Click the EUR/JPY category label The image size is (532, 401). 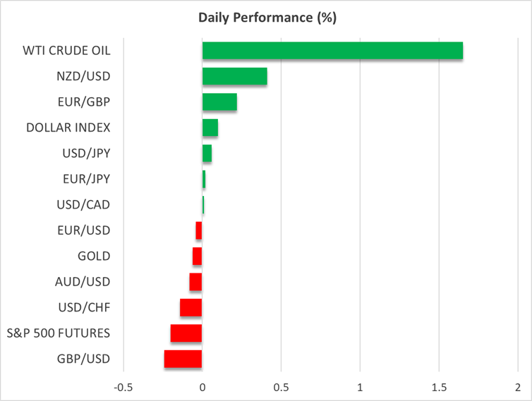[83, 179]
